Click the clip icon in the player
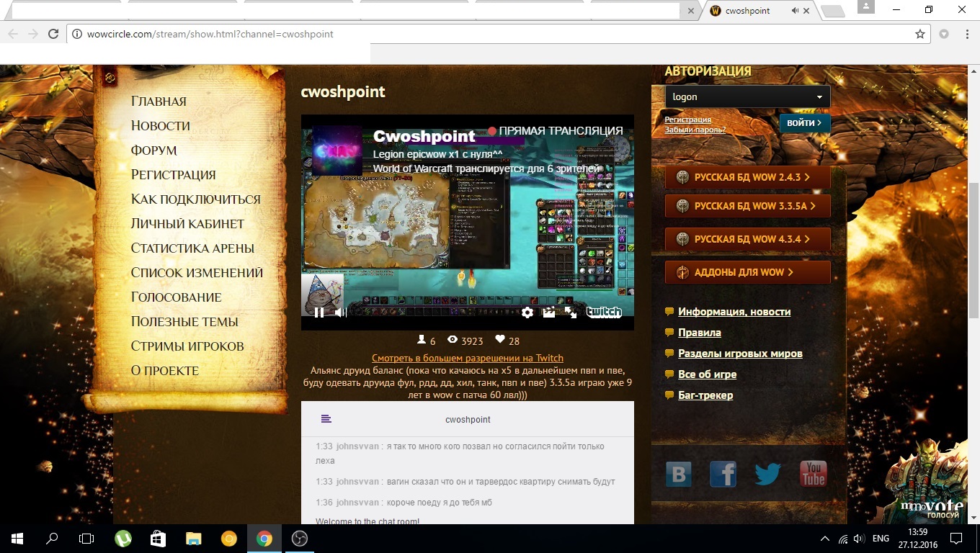Screen dimensions: 980x553 pyautogui.click(x=549, y=313)
